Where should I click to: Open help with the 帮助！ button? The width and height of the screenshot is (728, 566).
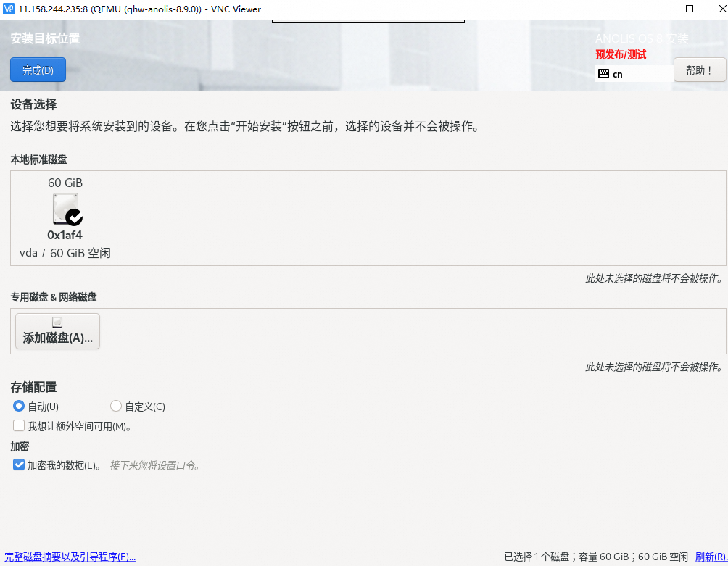pos(699,70)
